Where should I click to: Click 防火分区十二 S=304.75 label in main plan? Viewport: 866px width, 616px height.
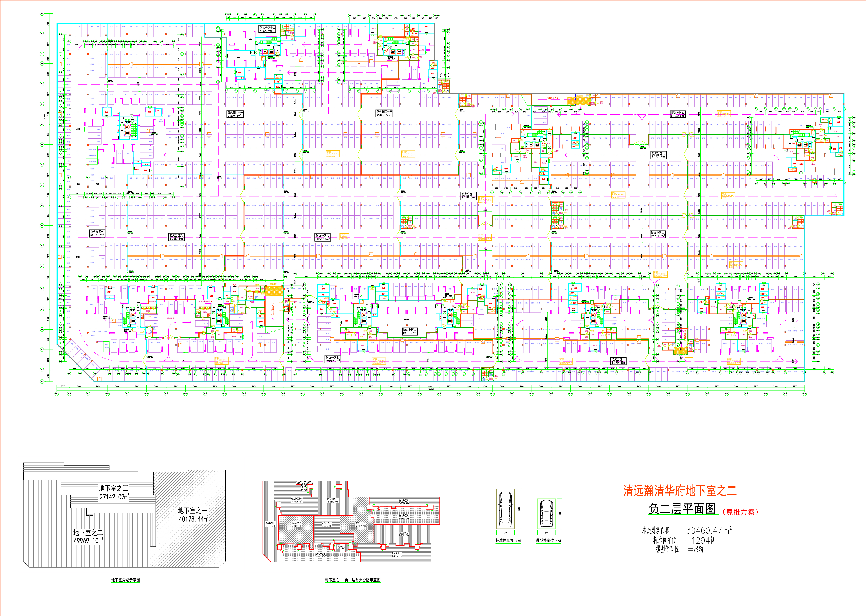coord(268,29)
